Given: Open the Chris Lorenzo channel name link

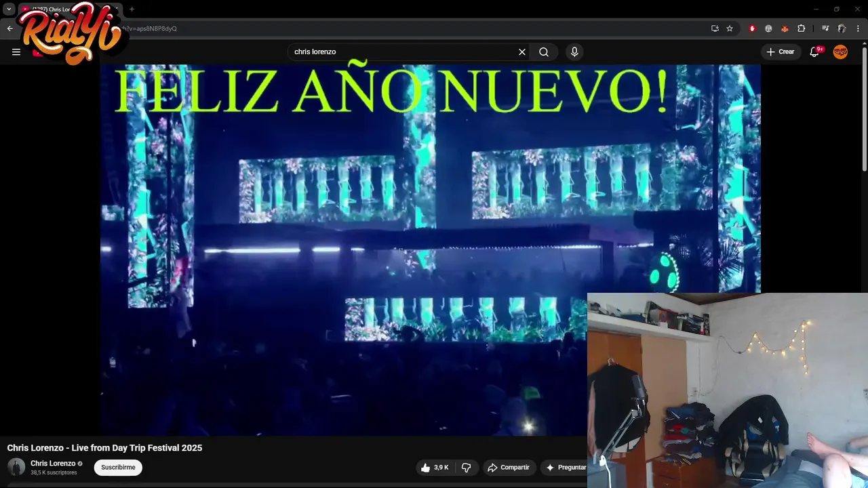Looking at the screenshot, I should pyautogui.click(x=53, y=464).
